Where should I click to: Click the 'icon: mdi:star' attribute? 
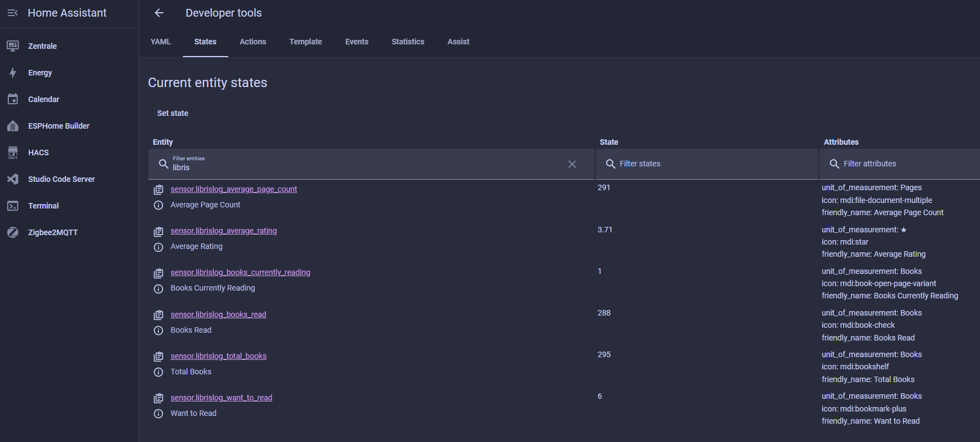click(845, 242)
